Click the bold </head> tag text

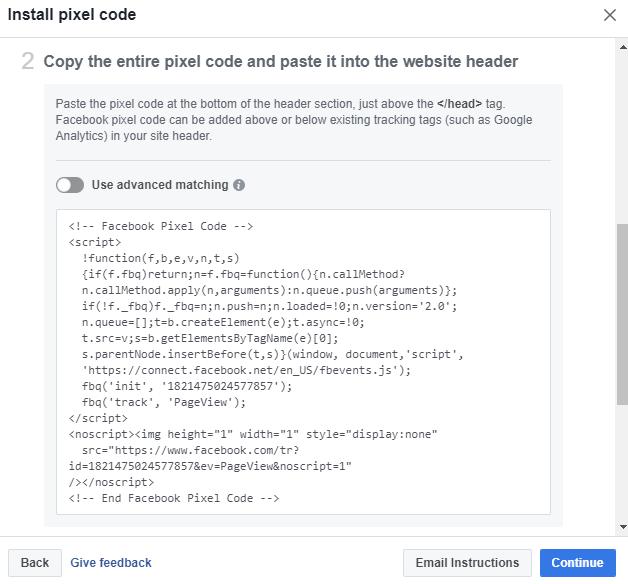coord(459,104)
